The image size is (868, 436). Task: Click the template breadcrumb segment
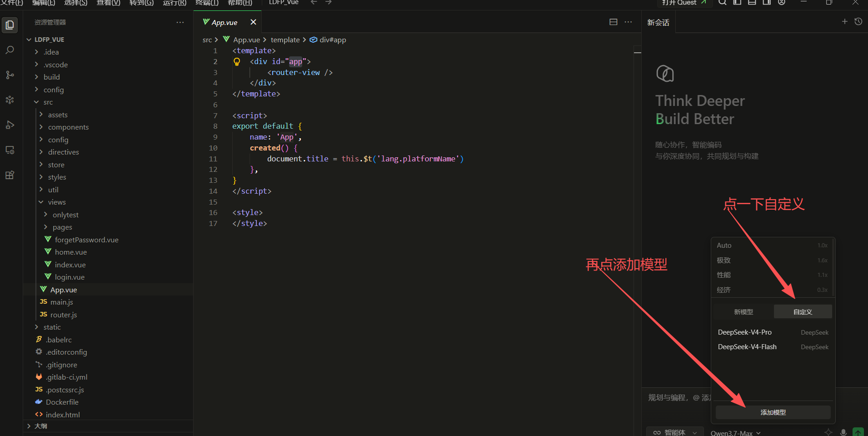pyautogui.click(x=285, y=40)
